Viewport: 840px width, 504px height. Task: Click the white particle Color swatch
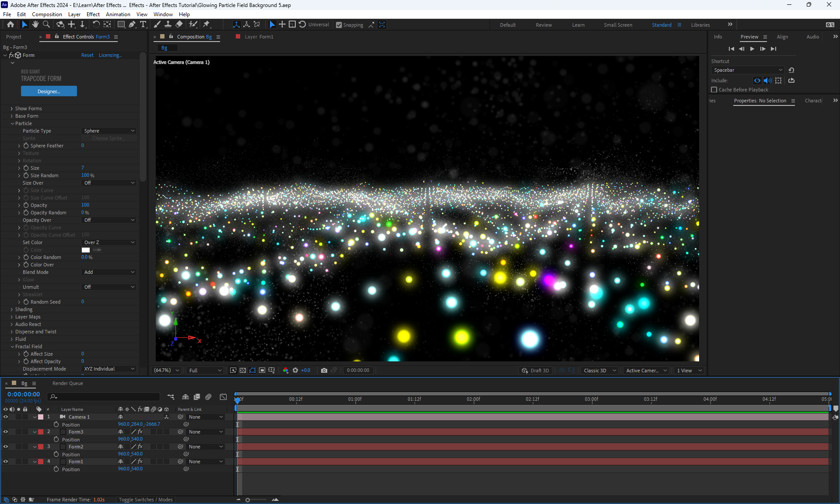tap(86, 250)
